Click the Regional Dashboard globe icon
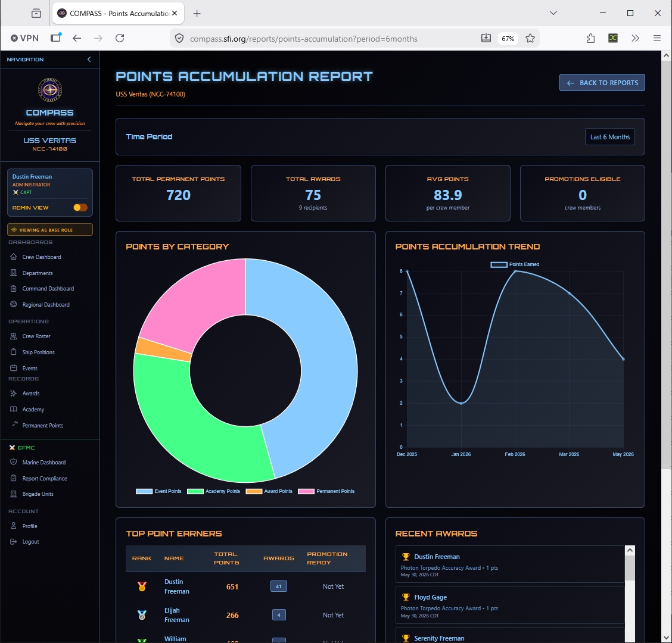672x643 pixels. [14, 305]
